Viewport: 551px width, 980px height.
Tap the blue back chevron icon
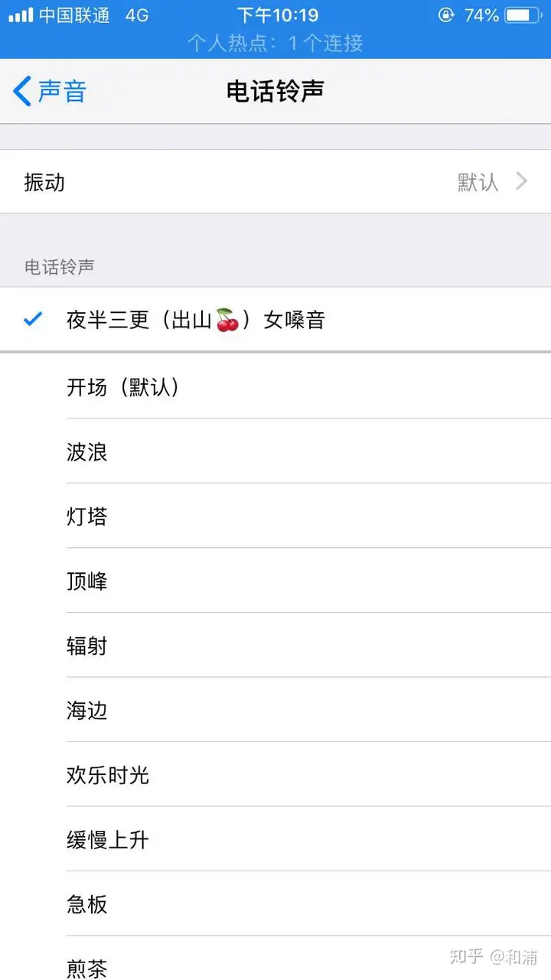pos(22,91)
